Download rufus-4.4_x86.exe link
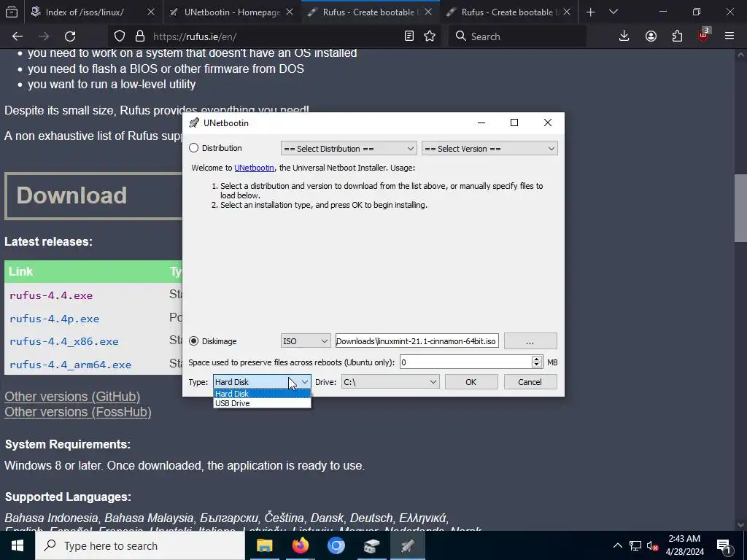 tap(64, 341)
